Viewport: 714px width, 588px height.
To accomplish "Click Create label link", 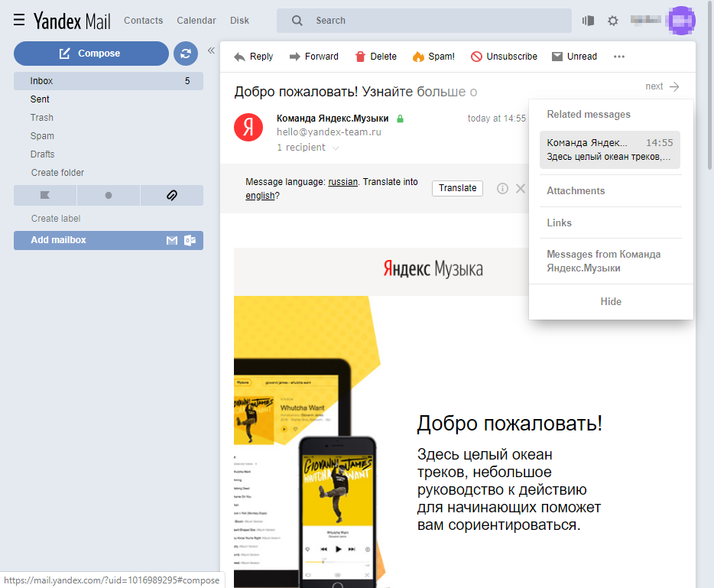I will tap(56, 219).
